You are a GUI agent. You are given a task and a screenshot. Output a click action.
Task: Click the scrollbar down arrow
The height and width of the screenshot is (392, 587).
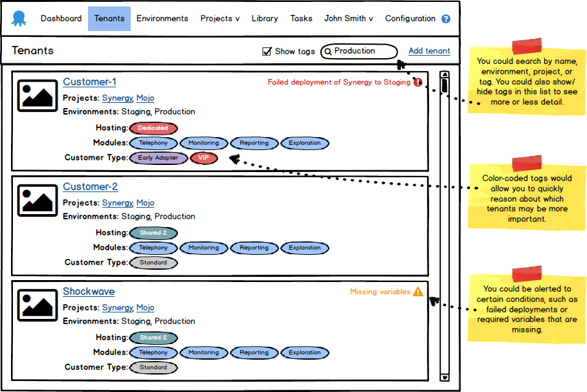(x=444, y=376)
